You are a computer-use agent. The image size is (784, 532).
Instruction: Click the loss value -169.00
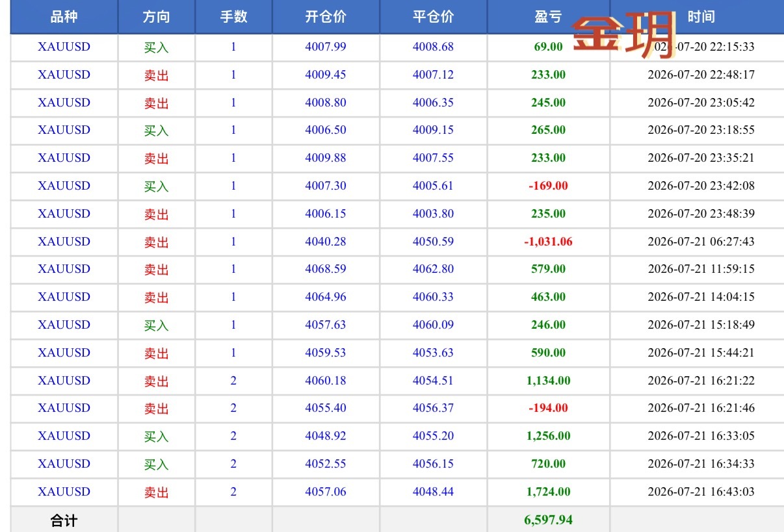coord(548,186)
